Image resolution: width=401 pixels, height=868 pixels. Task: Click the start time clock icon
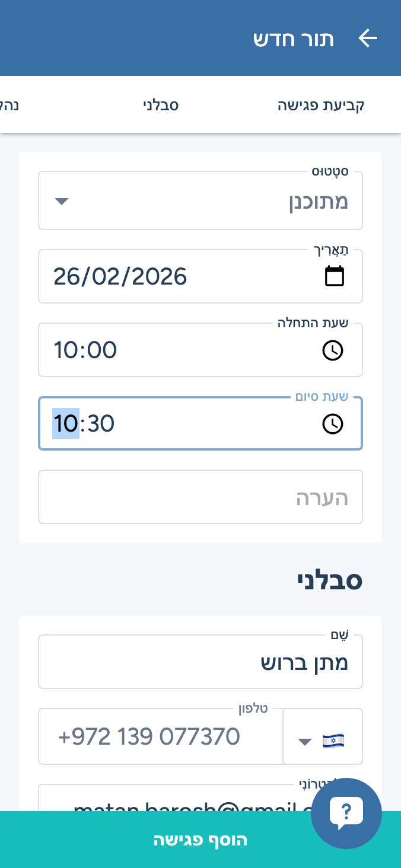(x=333, y=350)
